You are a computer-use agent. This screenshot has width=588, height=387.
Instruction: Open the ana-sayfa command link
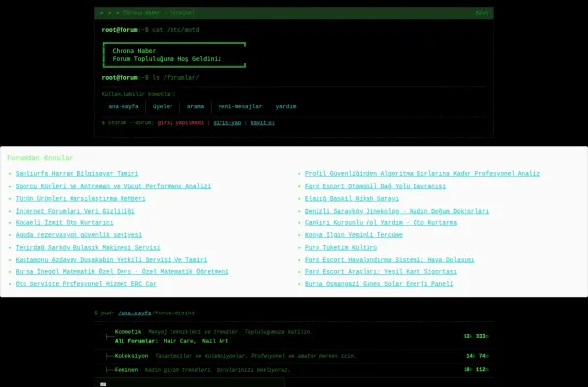click(x=123, y=106)
